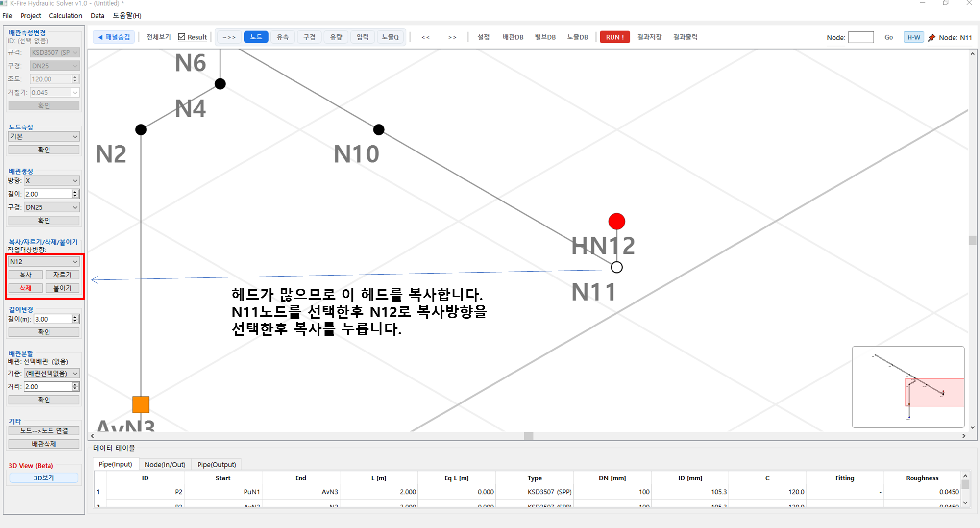Click the 자르기 cut button
The image size is (980, 528).
click(x=62, y=275)
